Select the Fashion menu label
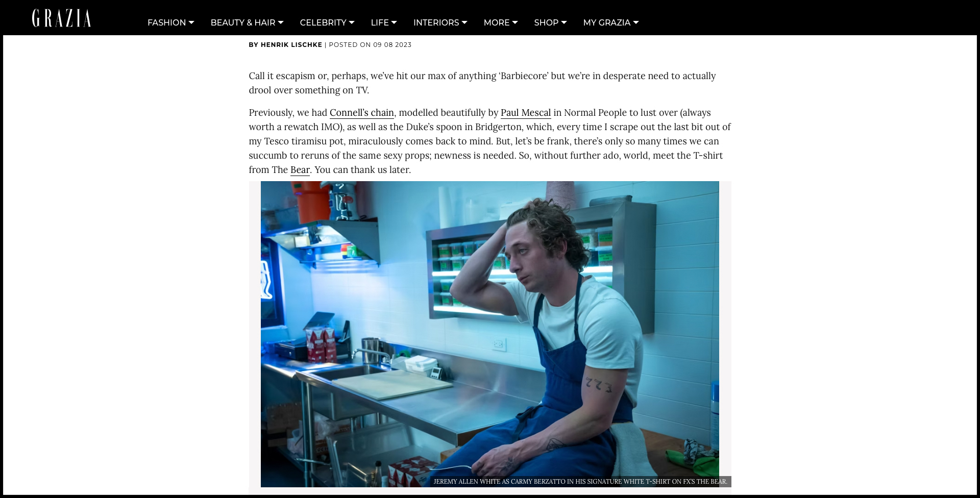The height and width of the screenshot is (498, 980). [x=166, y=22]
